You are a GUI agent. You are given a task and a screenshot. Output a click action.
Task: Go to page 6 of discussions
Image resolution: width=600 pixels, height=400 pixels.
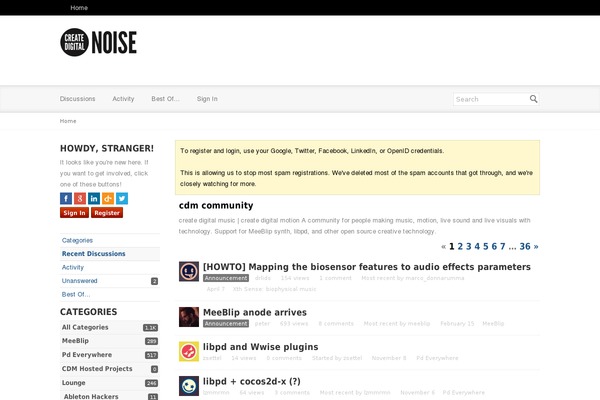(494, 247)
